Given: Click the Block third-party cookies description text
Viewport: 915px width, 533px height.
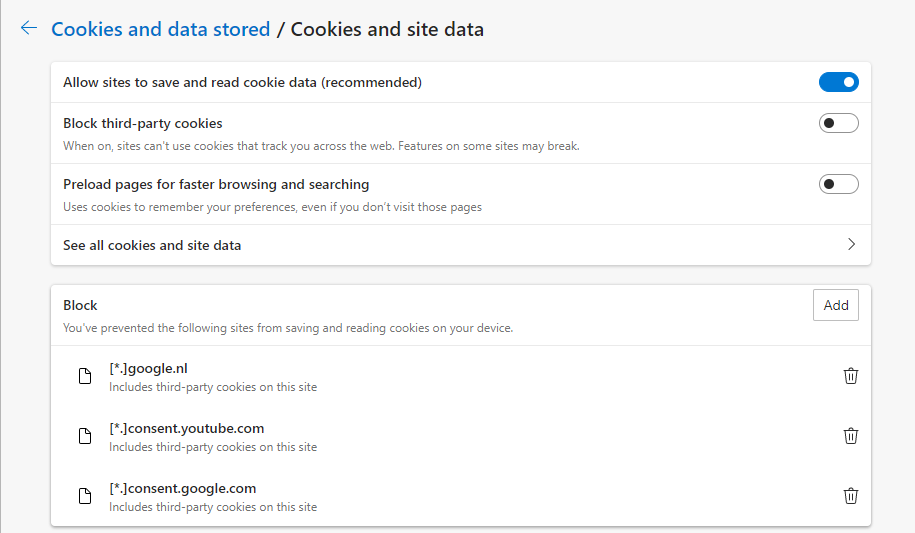Looking at the screenshot, I should [x=321, y=146].
